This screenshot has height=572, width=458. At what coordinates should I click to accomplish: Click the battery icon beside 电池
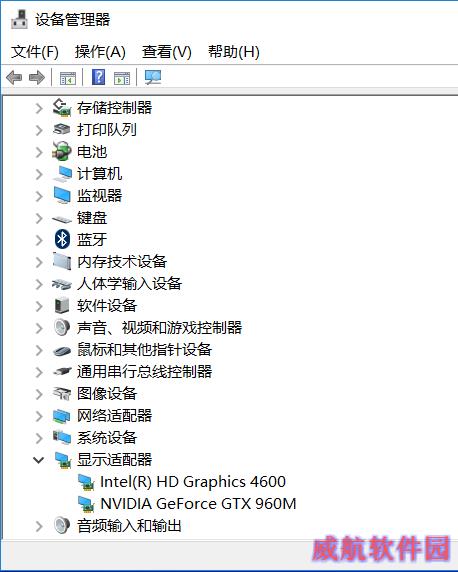(61, 151)
